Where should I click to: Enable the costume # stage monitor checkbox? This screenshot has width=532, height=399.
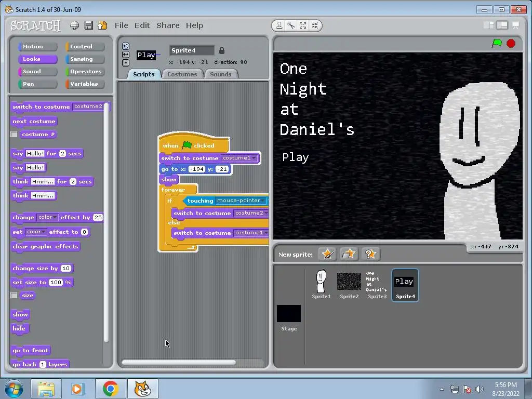pyautogui.click(x=14, y=135)
